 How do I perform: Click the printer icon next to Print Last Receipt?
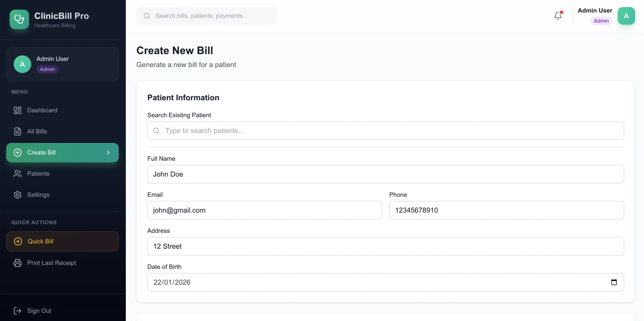pyautogui.click(x=17, y=263)
